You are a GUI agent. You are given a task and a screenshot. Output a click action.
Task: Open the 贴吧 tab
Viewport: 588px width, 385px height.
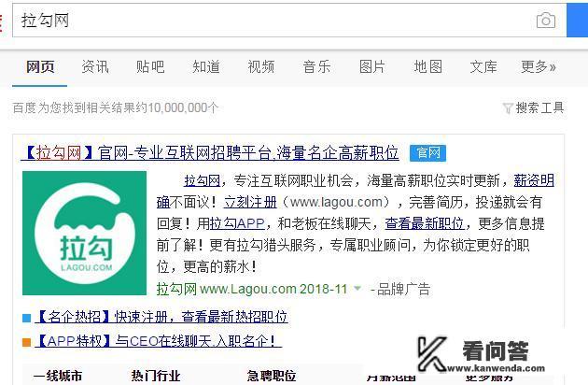[x=150, y=67]
